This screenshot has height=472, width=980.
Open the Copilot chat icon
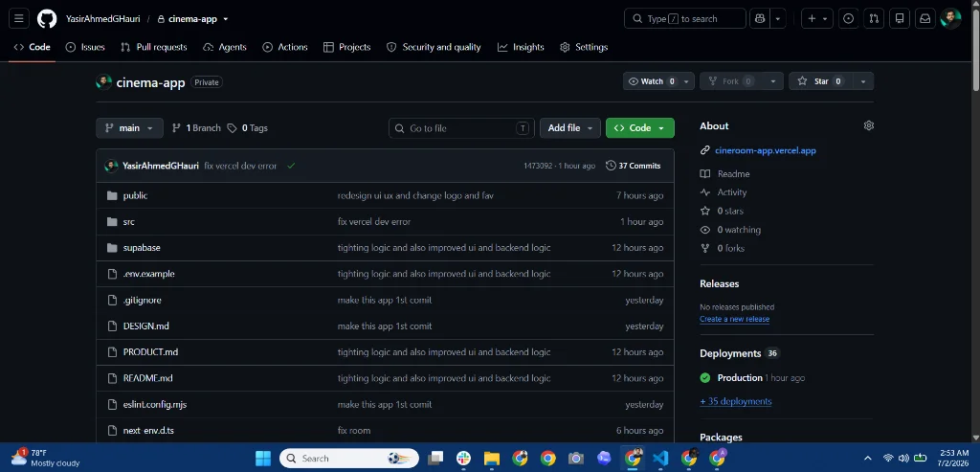[760, 19]
